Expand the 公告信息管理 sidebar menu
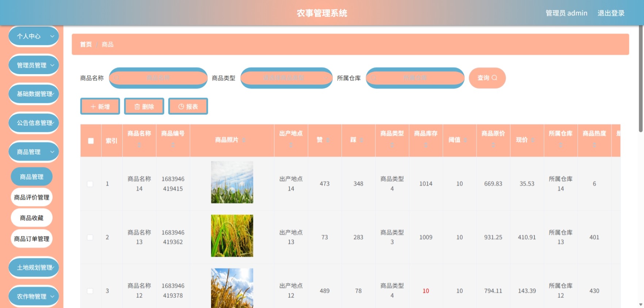The height and width of the screenshot is (308, 644). [34, 123]
